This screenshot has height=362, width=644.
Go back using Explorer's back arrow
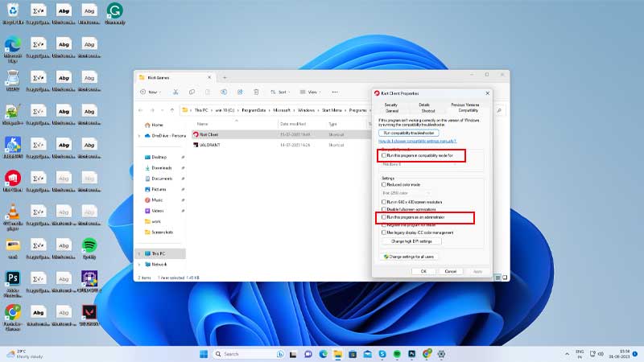(141, 110)
